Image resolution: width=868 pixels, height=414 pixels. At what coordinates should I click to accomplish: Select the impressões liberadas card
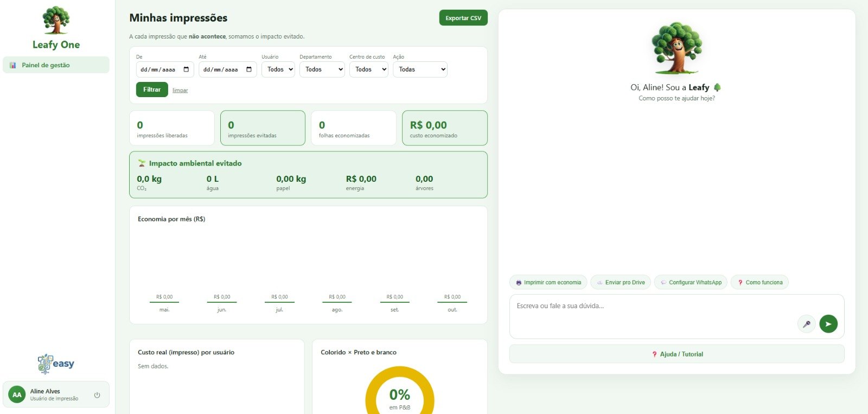pyautogui.click(x=172, y=128)
